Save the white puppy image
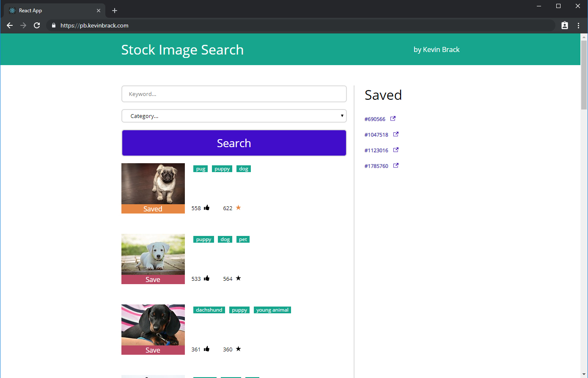This screenshot has width=588, height=378. click(x=153, y=279)
